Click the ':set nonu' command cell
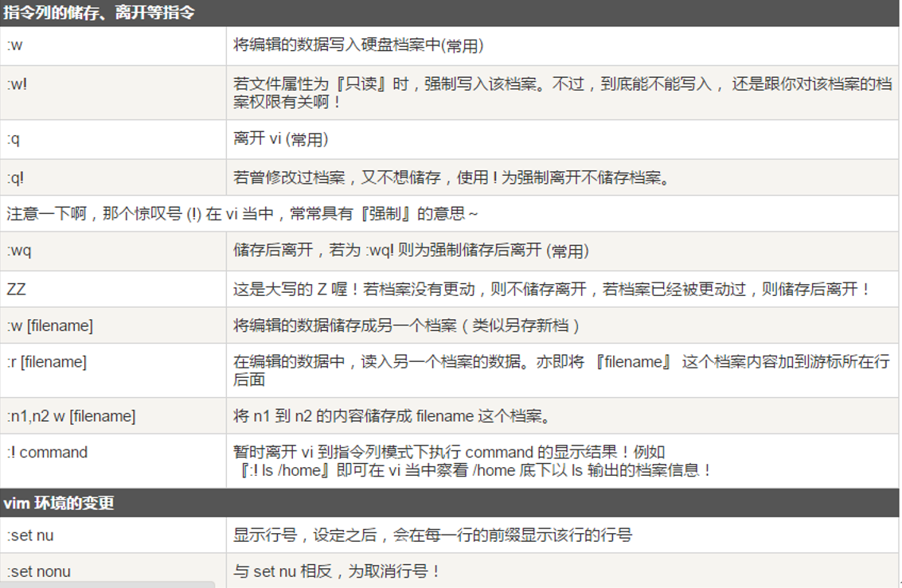The image size is (902, 588). click(113, 570)
